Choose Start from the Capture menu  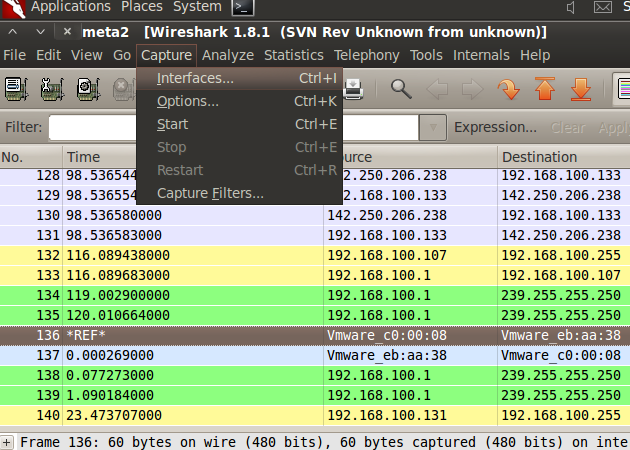pyautogui.click(x=239, y=124)
